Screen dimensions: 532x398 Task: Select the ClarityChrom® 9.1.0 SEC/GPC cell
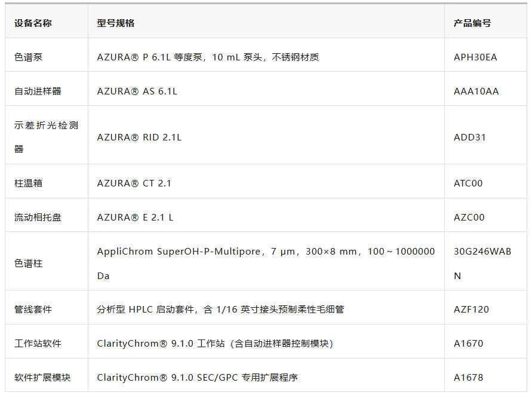pos(266,375)
